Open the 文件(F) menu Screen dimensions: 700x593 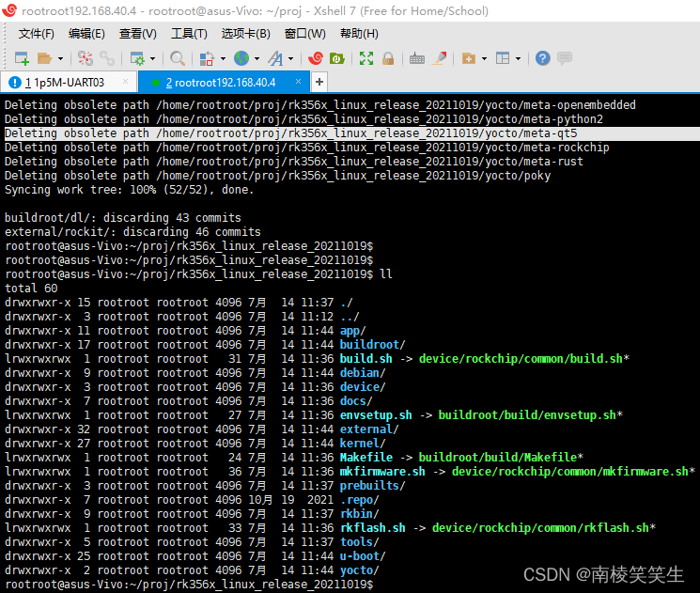(x=36, y=34)
